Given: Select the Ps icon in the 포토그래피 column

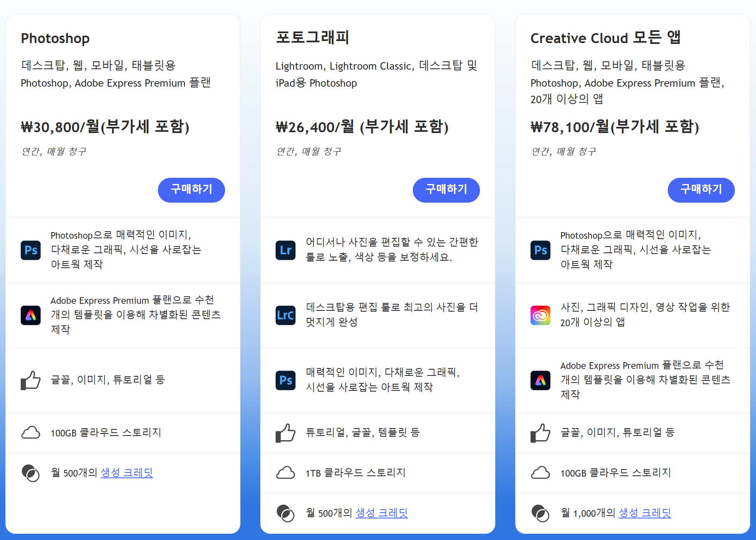Looking at the screenshot, I should coord(285,380).
